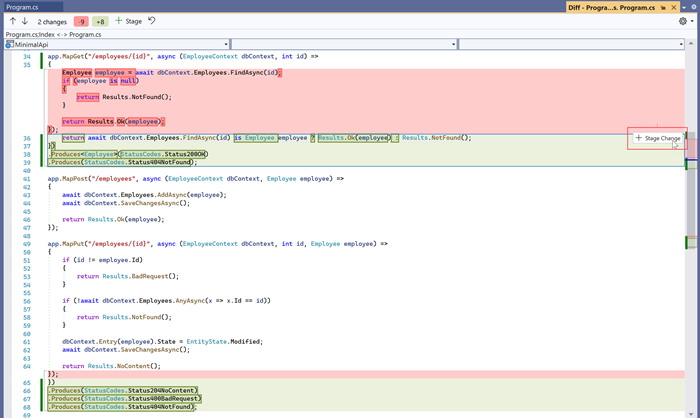Click 'return Results.BadRequest();' on line 53
This screenshot has height=418, width=700.
click(128, 276)
